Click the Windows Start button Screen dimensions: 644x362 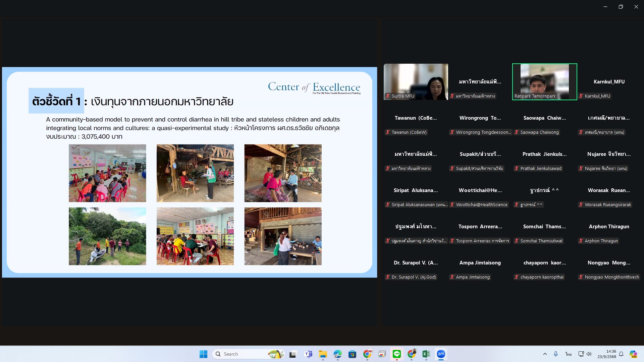click(203, 354)
